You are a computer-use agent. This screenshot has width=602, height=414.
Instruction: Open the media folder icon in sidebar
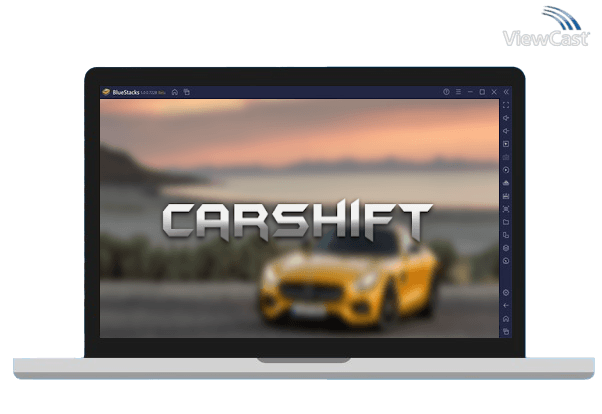(506, 222)
